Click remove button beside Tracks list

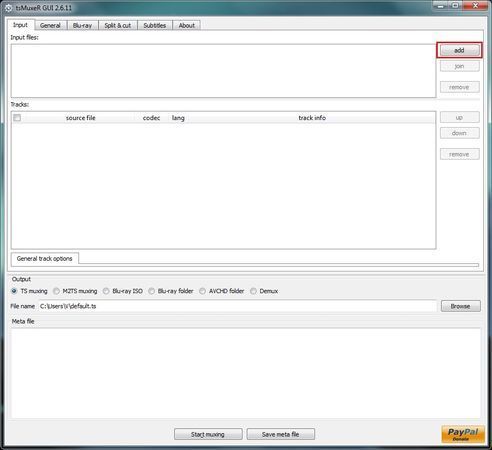[459, 154]
